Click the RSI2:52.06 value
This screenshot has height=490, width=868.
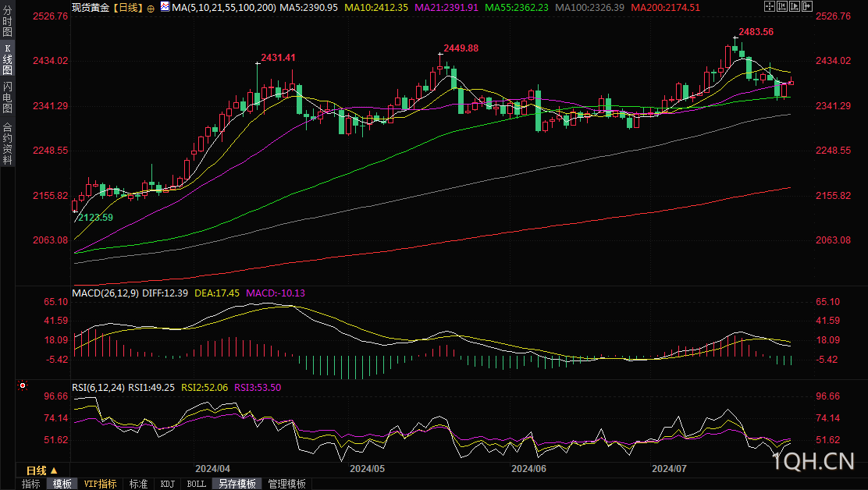click(205, 388)
